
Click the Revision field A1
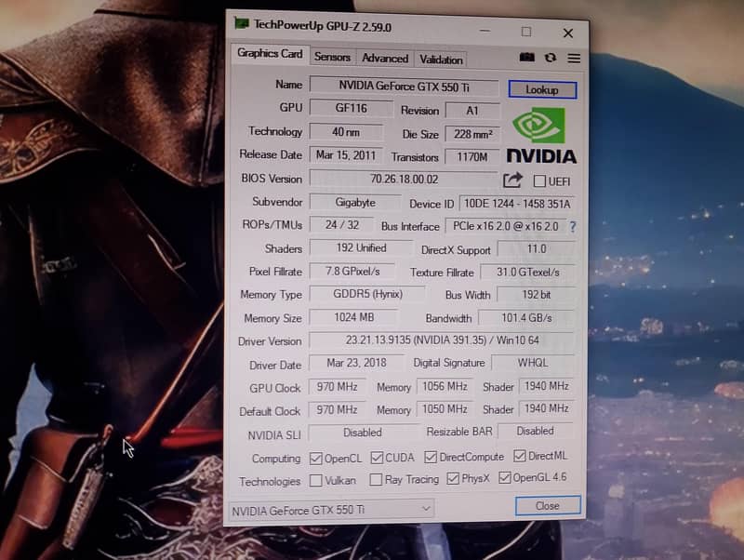click(472, 111)
